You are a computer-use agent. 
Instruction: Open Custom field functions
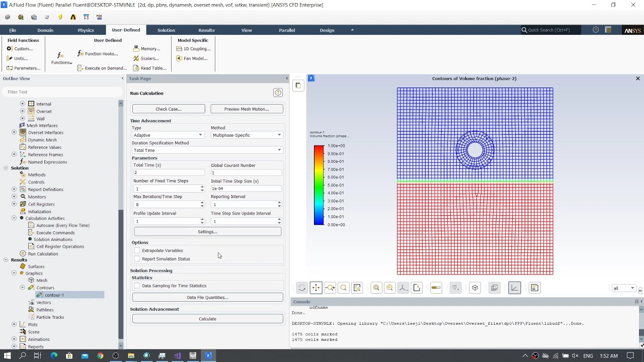click(20, 49)
